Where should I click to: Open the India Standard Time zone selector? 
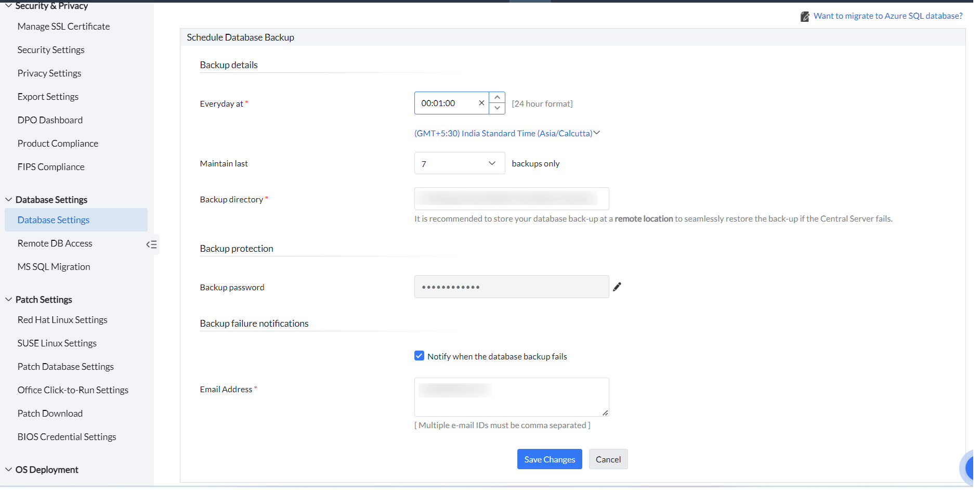(x=507, y=133)
